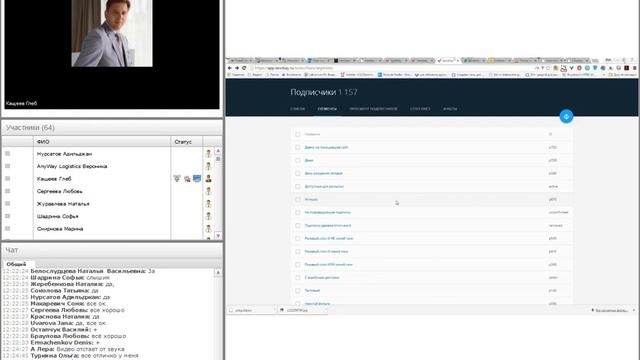Click person icon in Смирнова Марина row
Image resolution: width=640 pixels, height=360 pixels.
209,229
